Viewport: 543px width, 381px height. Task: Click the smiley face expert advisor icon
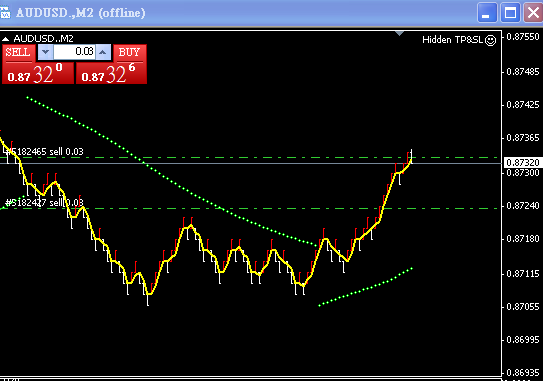click(x=490, y=40)
